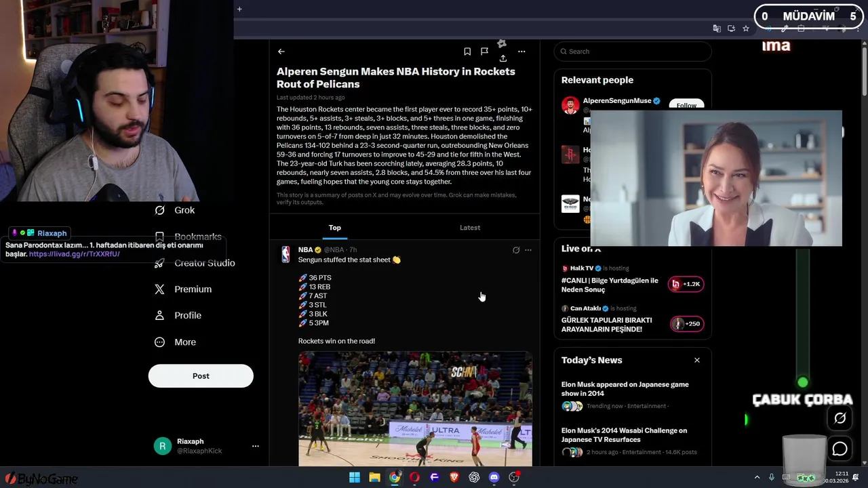Click the translate page icon in address bar
The image size is (868, 488).
tap(717, 28)
